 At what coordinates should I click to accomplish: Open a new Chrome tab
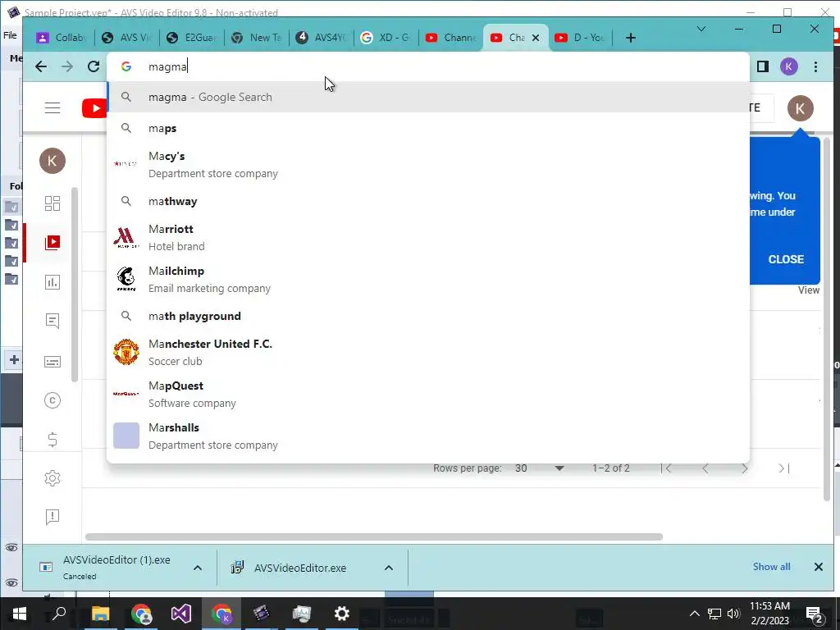[x=631, y=38]
